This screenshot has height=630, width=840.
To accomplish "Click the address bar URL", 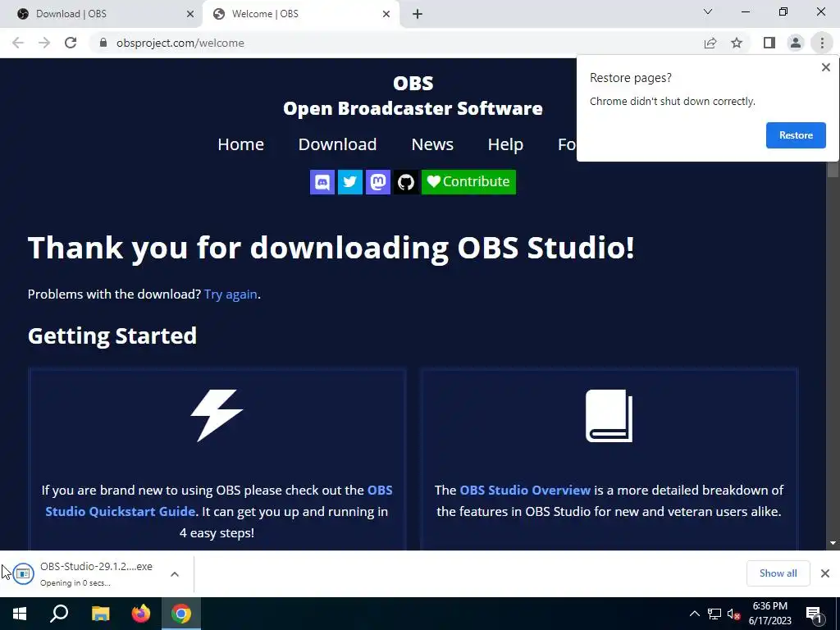I will [180, 43].
